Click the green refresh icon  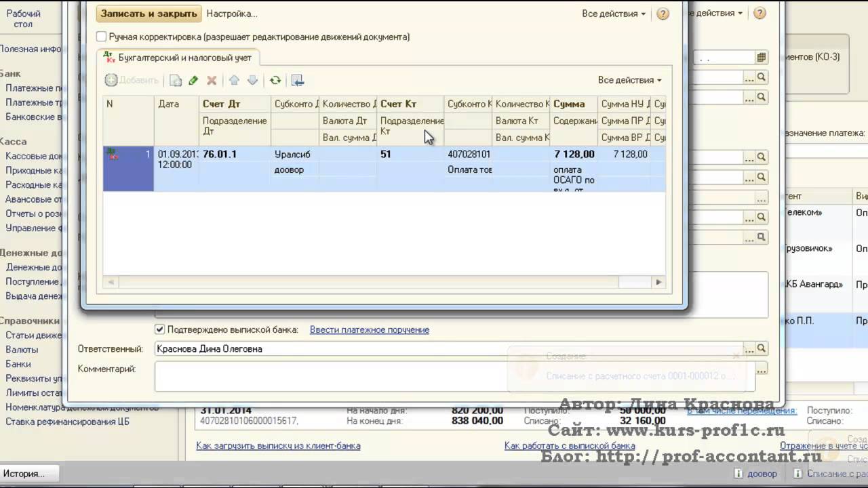point(275,80)
